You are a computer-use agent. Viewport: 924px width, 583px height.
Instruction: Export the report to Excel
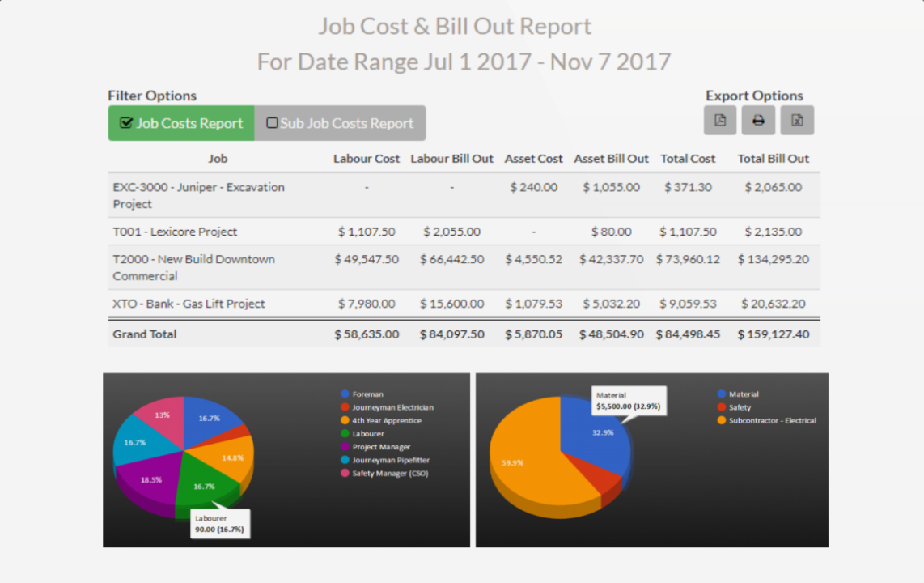click(797, 121)
